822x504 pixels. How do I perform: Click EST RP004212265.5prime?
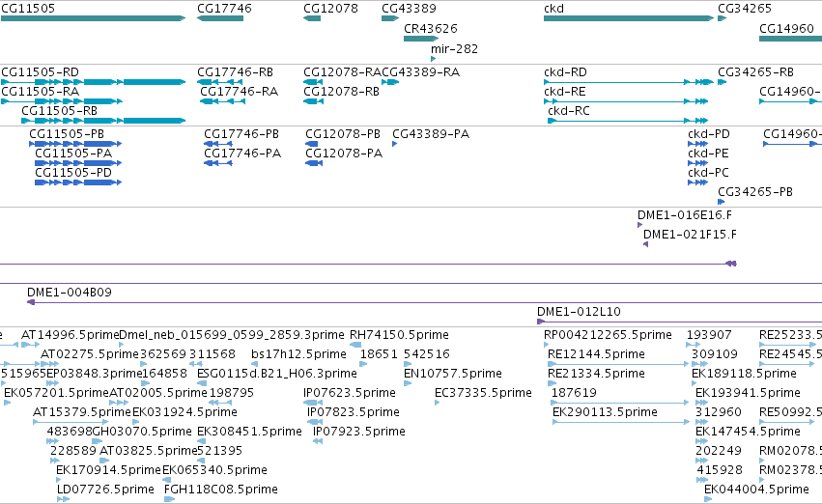coord(547,345)
